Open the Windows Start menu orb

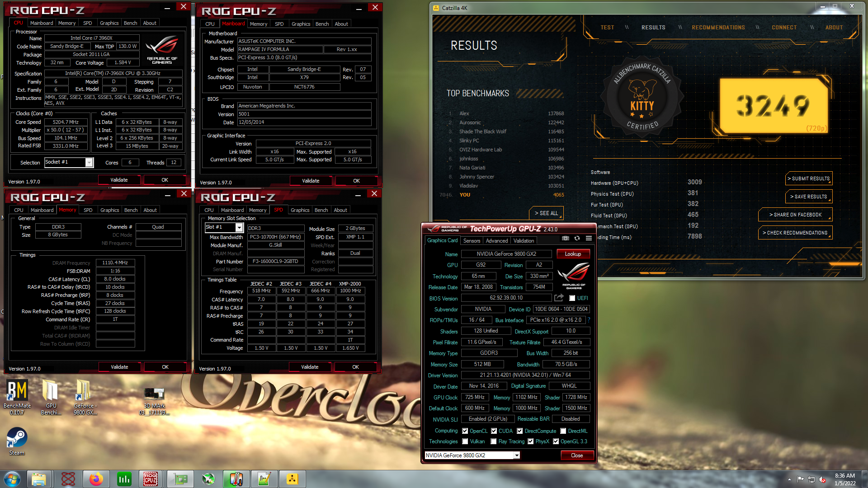point(12,479)
